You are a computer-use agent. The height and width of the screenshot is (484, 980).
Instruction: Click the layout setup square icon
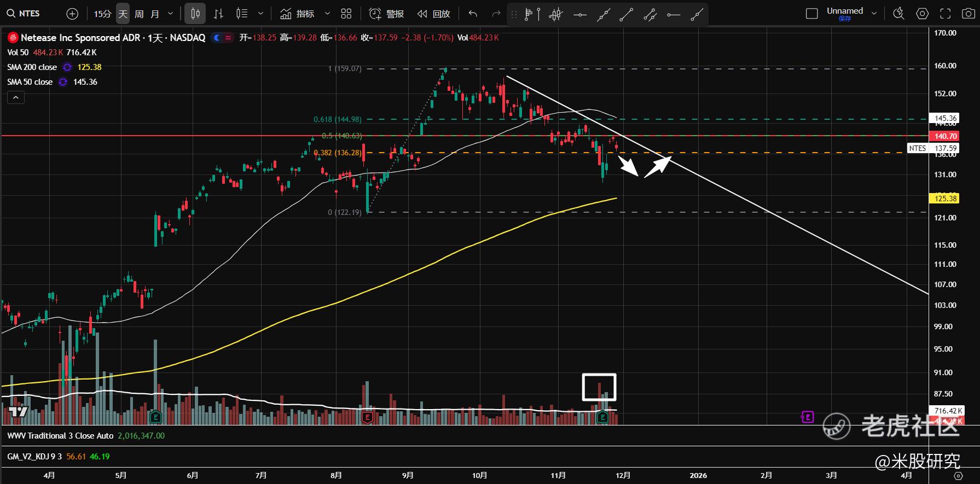coord(812,14)
